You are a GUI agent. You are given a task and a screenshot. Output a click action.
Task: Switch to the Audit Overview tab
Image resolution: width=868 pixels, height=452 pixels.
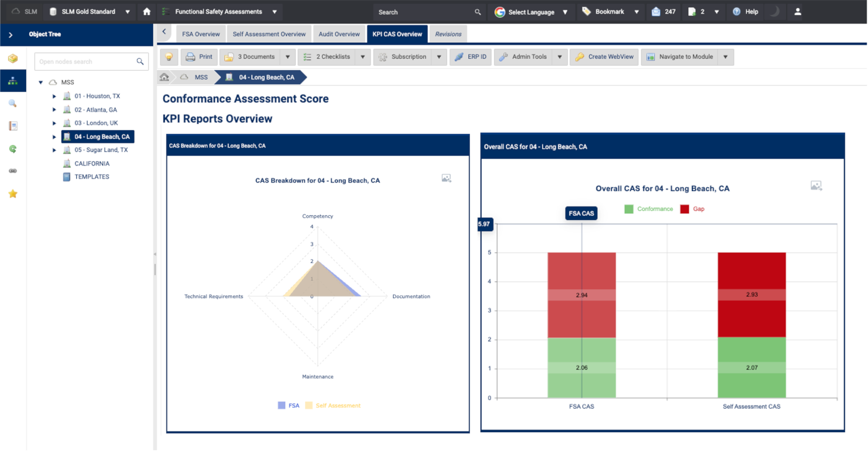click(339, 34)
